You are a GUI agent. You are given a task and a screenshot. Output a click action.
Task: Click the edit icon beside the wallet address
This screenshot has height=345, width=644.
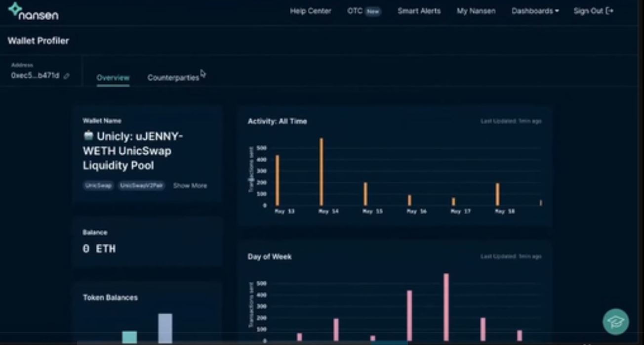67,76
